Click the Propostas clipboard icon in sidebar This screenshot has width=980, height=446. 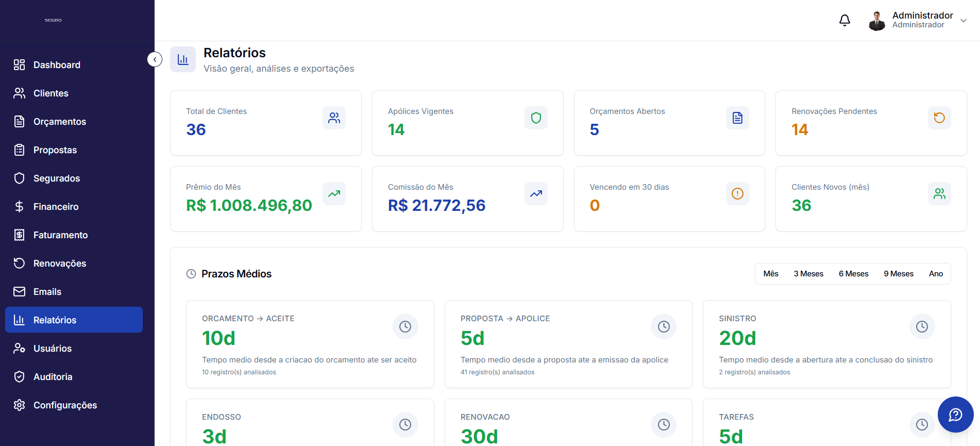point(19,150)
